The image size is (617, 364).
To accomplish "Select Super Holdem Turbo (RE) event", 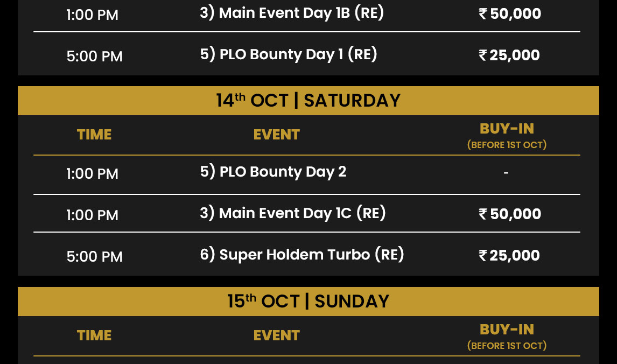I will pyautogui.click(x=302, y=255).
